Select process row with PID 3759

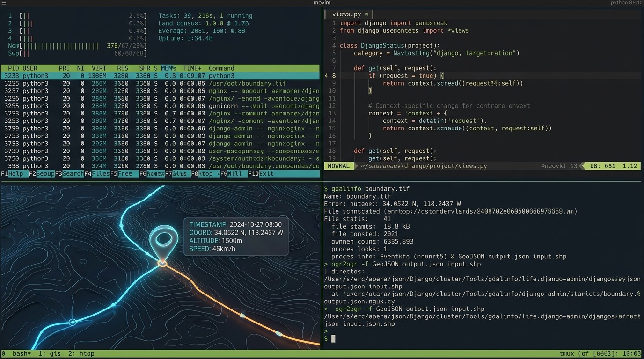point(161,128)
